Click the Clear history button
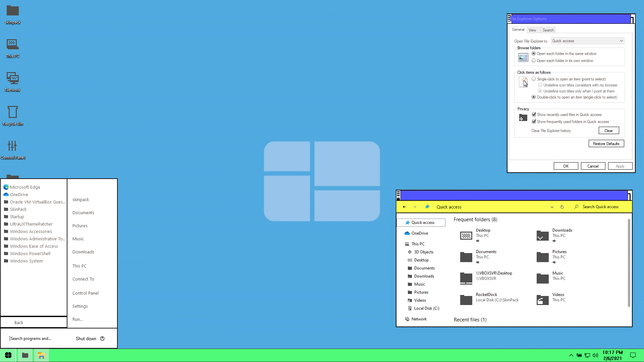Screen dimensions: 644x362 [x=608, y=131]
